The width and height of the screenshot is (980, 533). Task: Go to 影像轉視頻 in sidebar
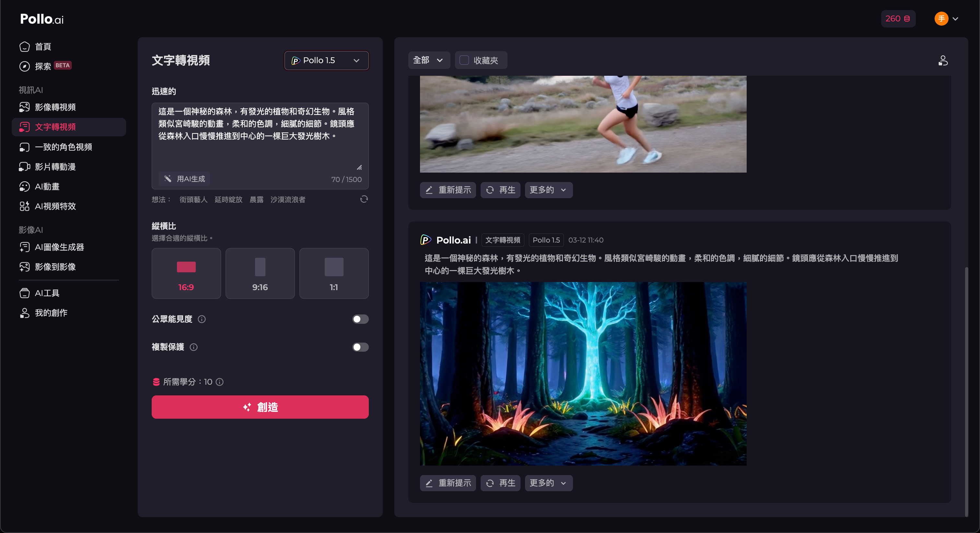coord(55,107)
